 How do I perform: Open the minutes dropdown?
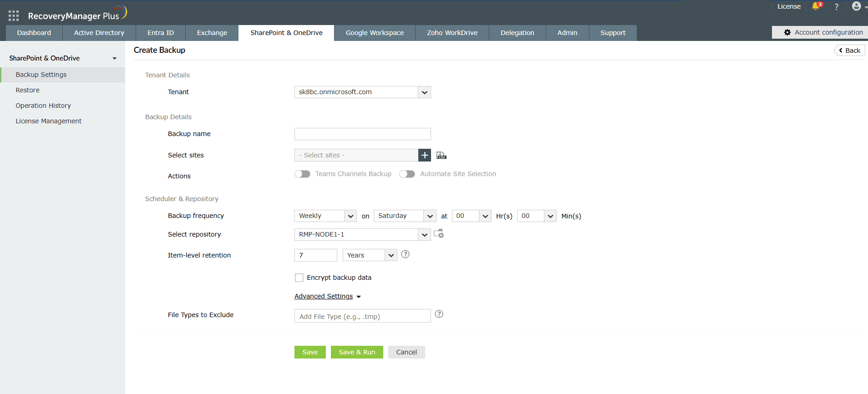(537, 216)
